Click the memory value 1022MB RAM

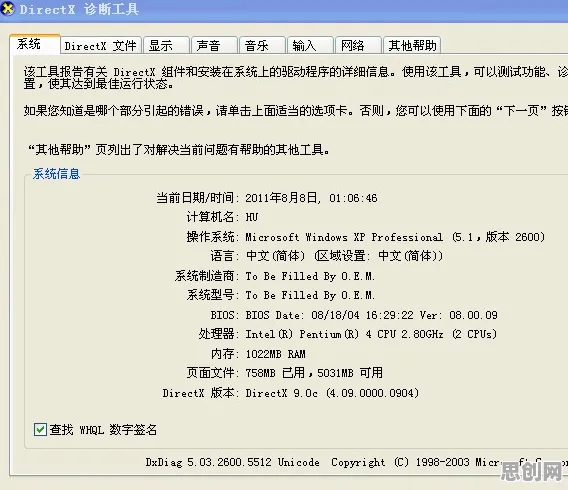pos(275,354)
